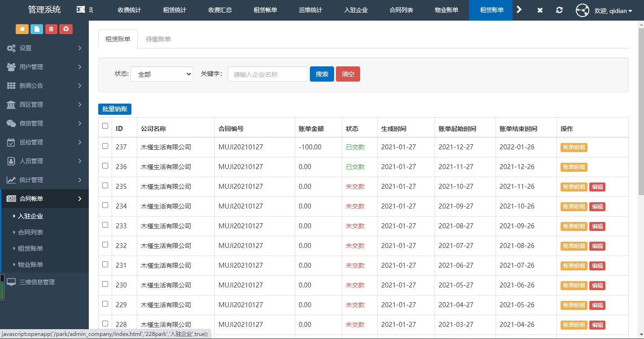Expand the 巡检管理 sidebar menu

coord(44,142)
